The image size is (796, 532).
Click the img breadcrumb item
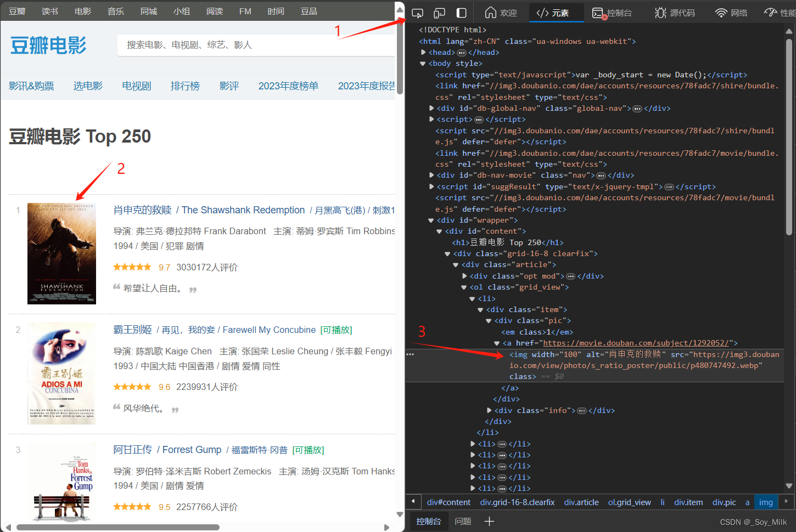[766, 502]
